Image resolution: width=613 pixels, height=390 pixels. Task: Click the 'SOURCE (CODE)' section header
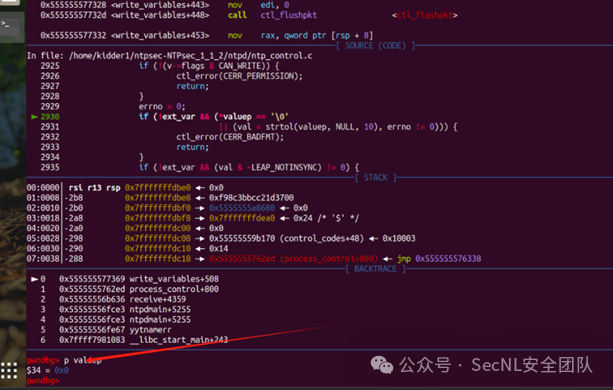375,46
